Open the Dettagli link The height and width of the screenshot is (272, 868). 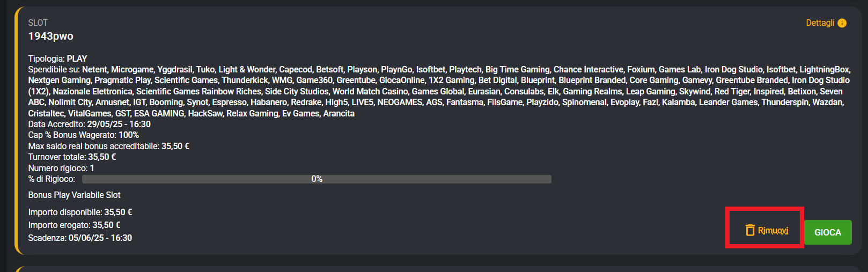(x=820, y=23)
